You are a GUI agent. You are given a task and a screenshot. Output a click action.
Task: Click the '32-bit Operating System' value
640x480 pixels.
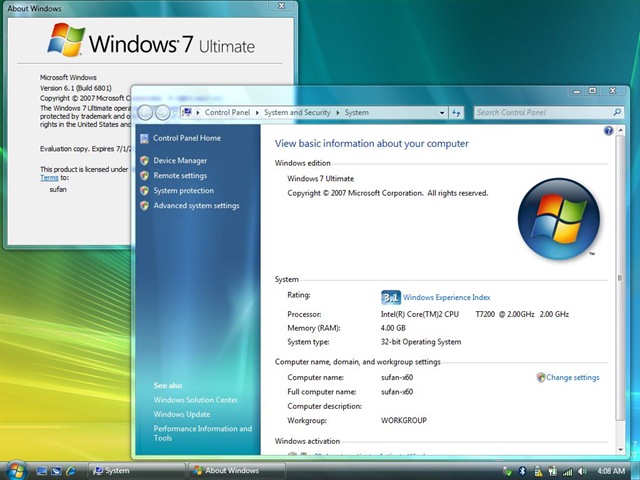coord(421,342)
